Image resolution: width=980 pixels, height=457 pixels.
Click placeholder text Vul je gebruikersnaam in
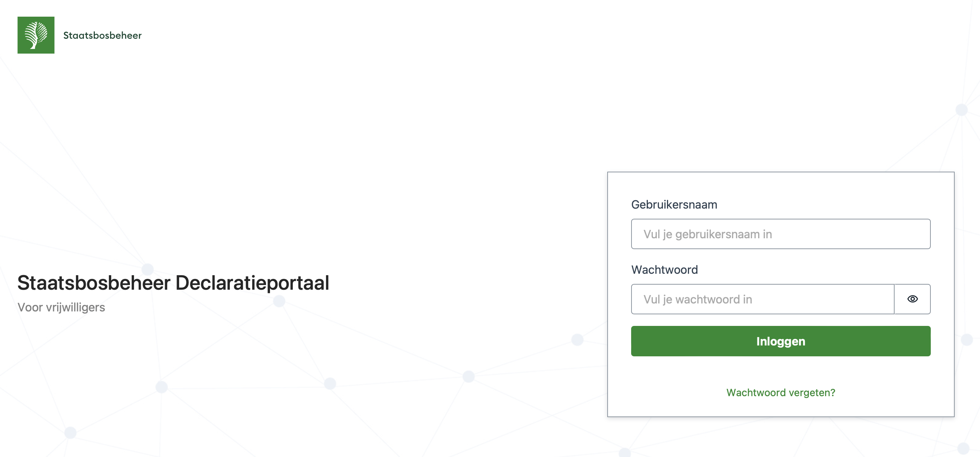(x=707, y=234)
